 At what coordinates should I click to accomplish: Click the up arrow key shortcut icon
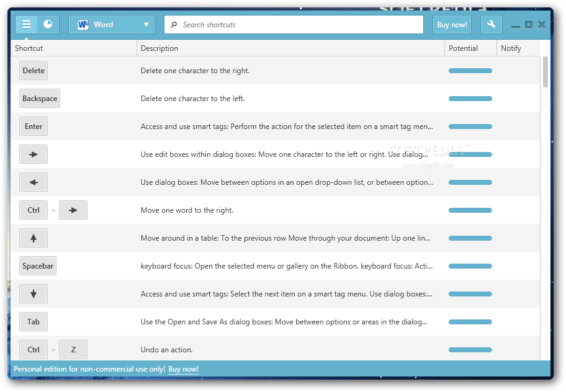coord(34,238)
